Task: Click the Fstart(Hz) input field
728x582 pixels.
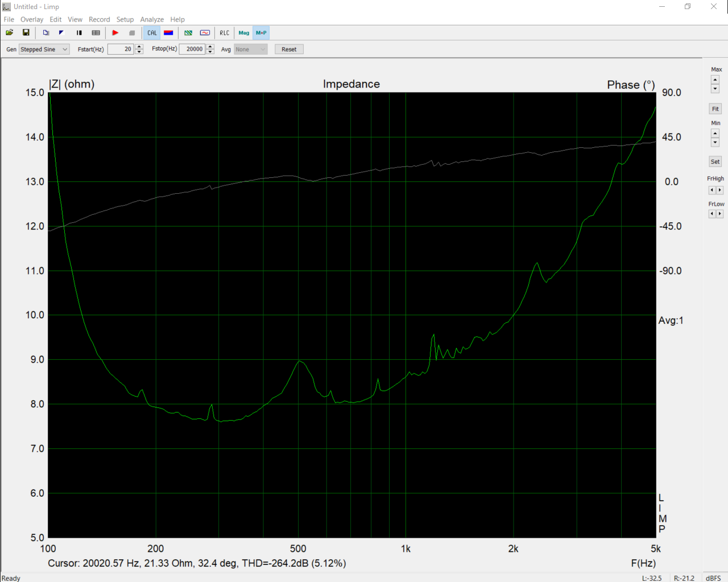Action: point(121,49)
